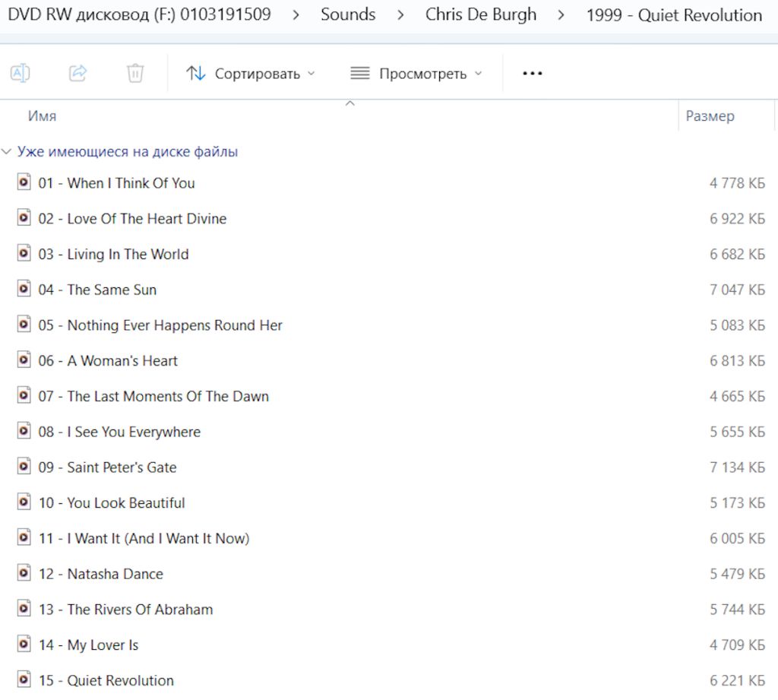Click the file icon for 03 - Living In The World
Image resolution: width=778 pixels, height=700 pixels.
[x=24, y=253]
